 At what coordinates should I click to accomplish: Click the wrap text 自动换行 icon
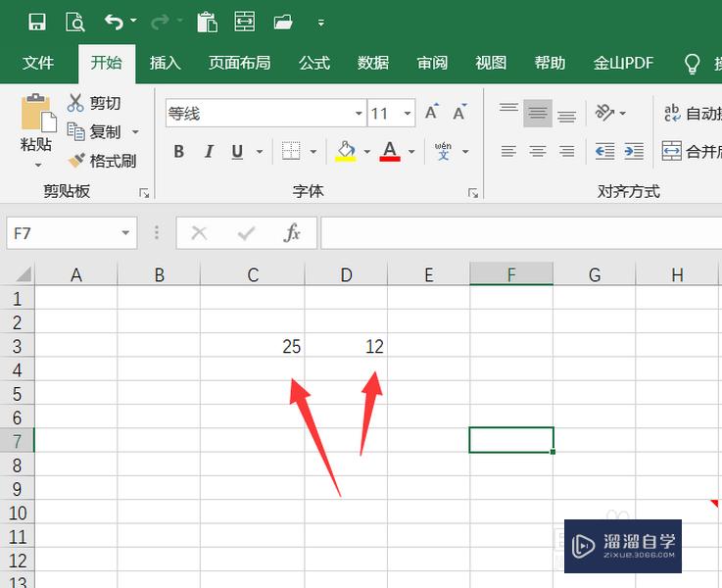point(672,113)
